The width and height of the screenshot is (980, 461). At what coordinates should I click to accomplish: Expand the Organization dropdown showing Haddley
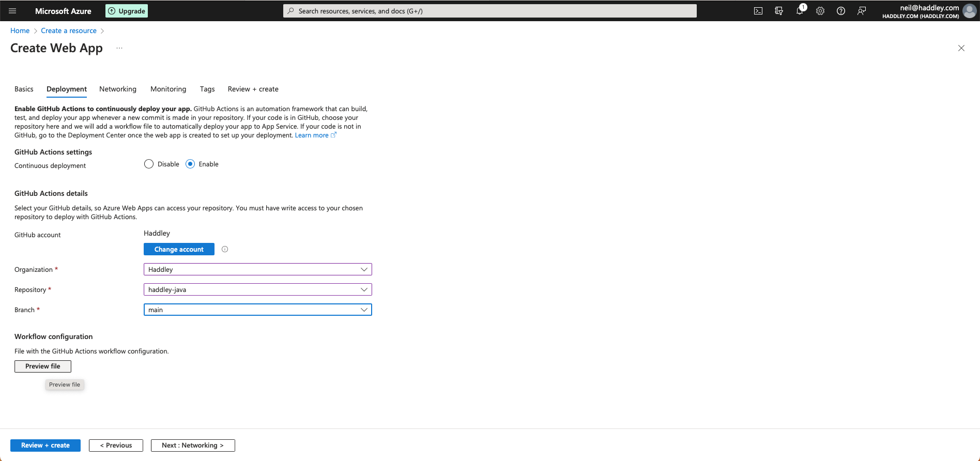[x=258, y=269]
